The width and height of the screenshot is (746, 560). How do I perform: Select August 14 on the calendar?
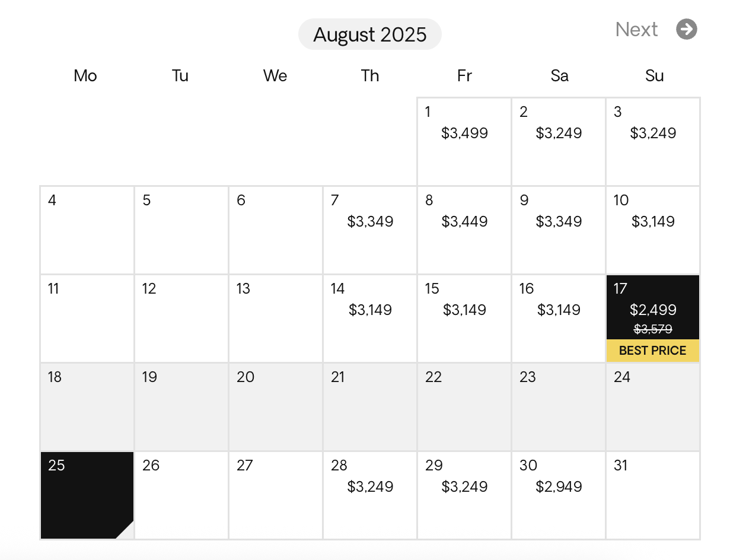tap(370, 319)
